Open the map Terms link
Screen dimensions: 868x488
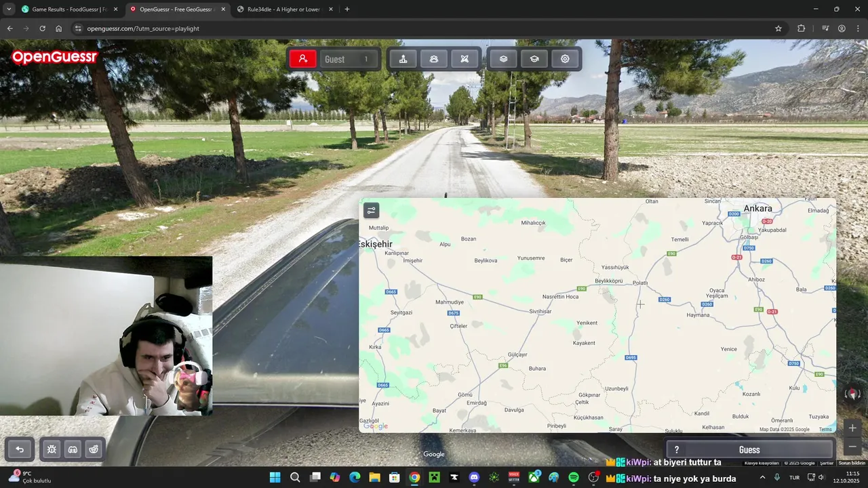(x=825, y=429)
